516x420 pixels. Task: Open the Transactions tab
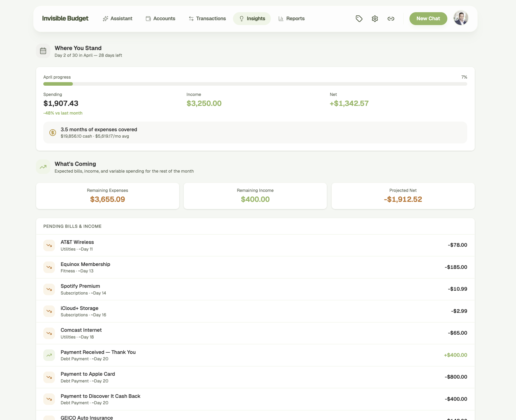point(207,19)
